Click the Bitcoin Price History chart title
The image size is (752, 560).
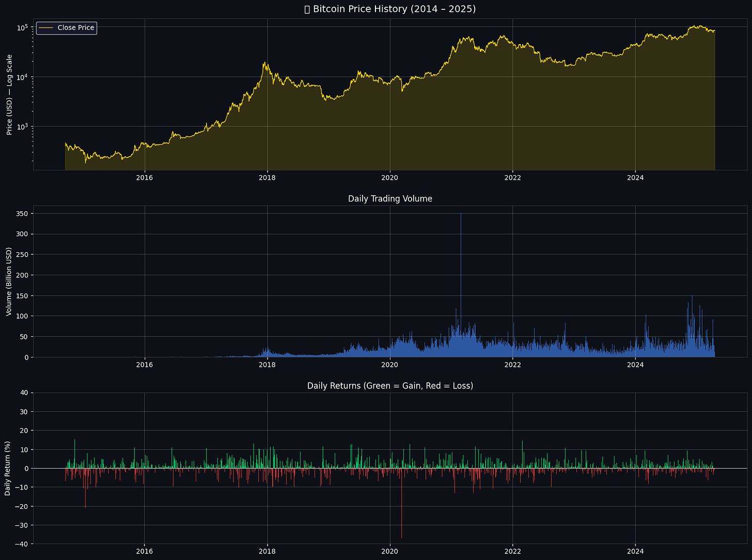(x=390, y=9)
